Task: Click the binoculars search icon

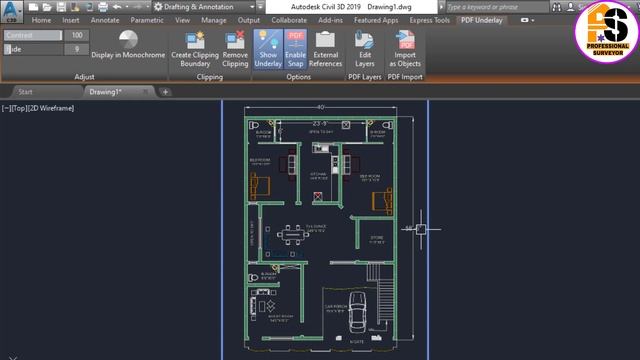Action: [556, 7]
